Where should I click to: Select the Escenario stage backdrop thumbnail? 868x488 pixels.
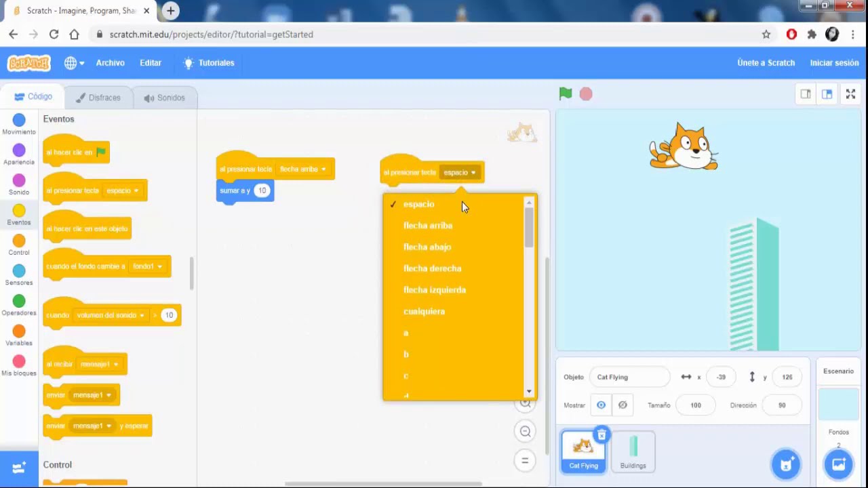coord(838,406)
